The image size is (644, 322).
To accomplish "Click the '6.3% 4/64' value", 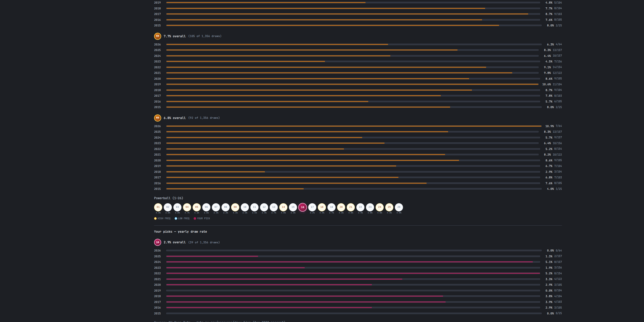I will [554, 44].
